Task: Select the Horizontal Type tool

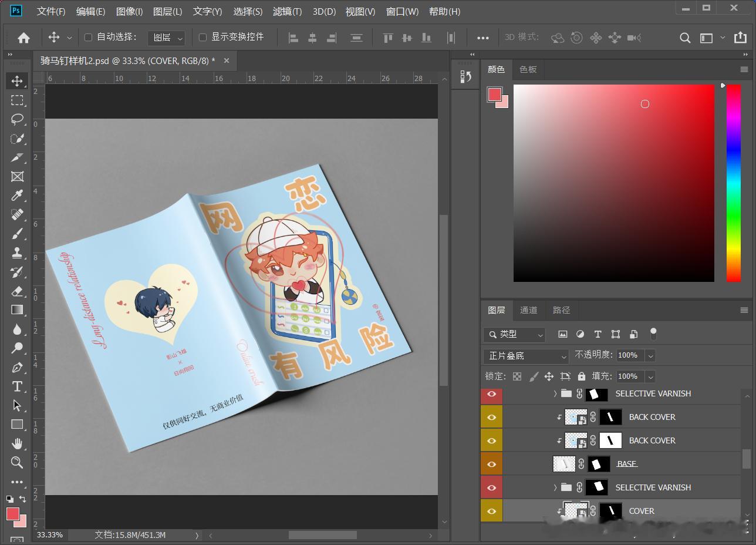Action: tap(17, 386)
